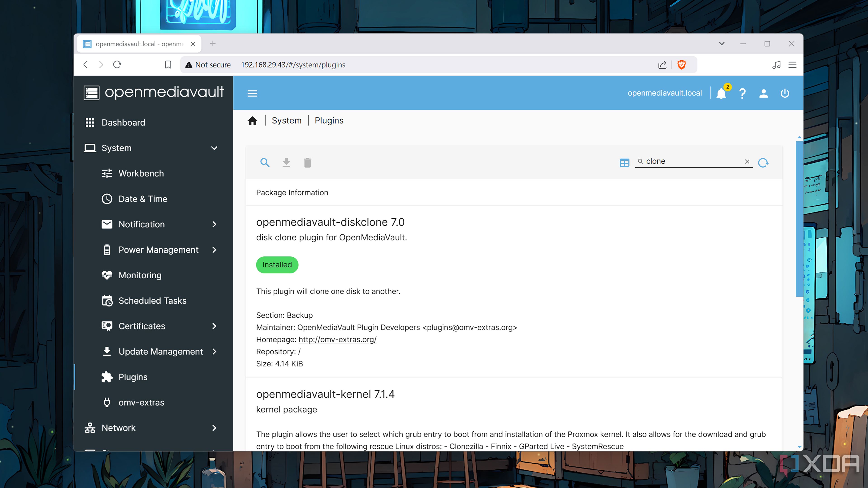Go to home via breadcrumb icon
The image size is (868, 488).
coord(252,121)
